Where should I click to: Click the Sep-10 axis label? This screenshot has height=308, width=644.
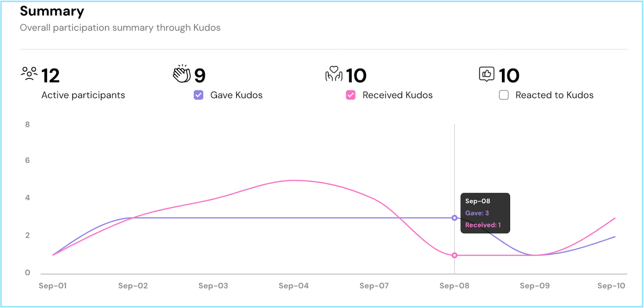(611, 286)
